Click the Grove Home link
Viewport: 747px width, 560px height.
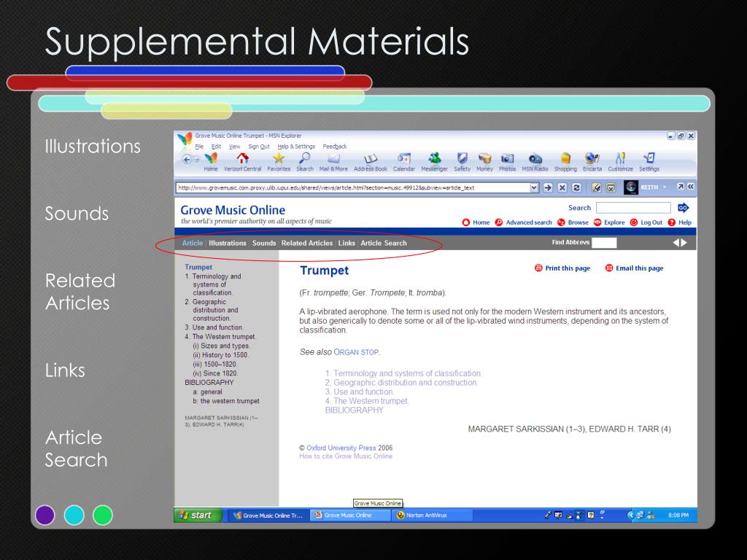pyautogui.click(x=476, y=222)
